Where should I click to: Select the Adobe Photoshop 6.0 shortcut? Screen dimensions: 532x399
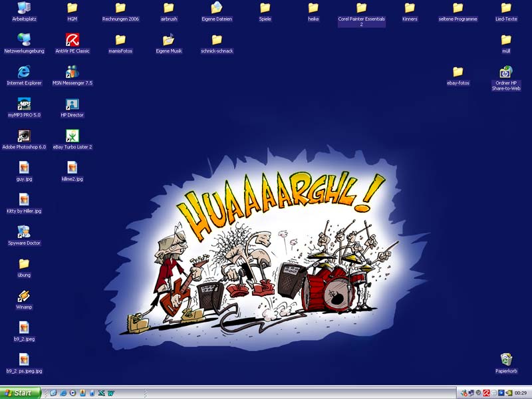pos(24,136)
